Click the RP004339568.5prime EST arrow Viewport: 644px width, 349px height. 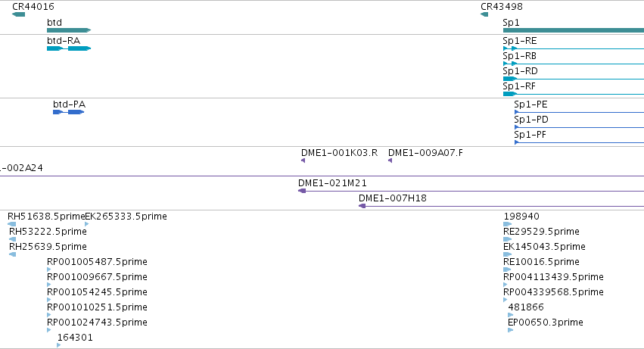point(506,301)
